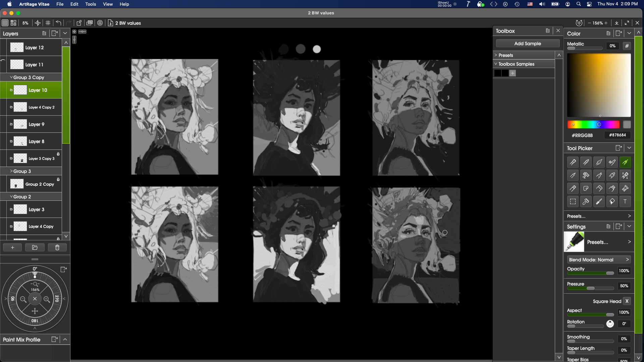The height and width of the screenshot is (362, 644).
Task: Open the View menu in the menu bar
Action: point(107,4)
